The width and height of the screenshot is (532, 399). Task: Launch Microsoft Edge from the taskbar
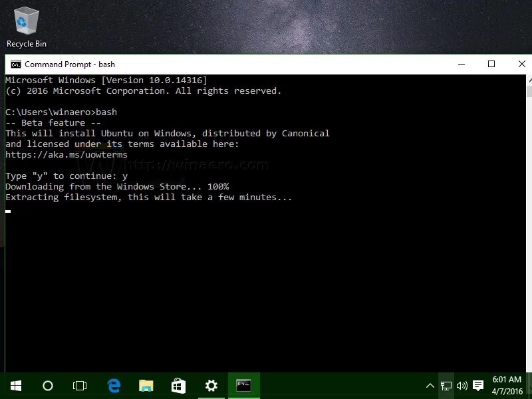(114, 386)
